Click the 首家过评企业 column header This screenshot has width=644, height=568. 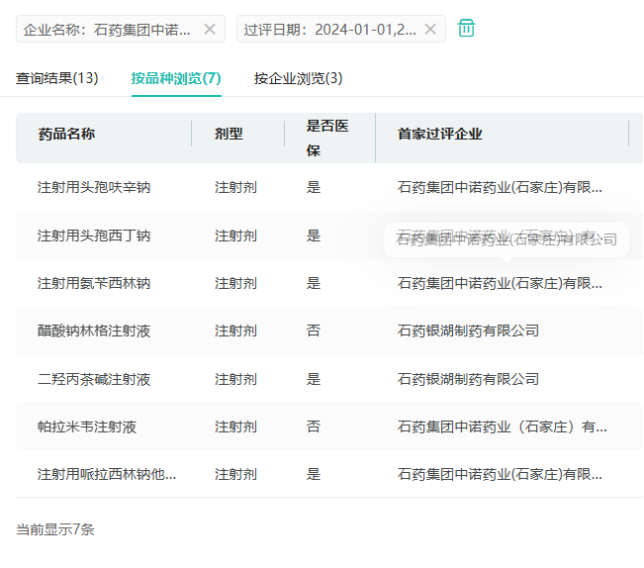440,134
